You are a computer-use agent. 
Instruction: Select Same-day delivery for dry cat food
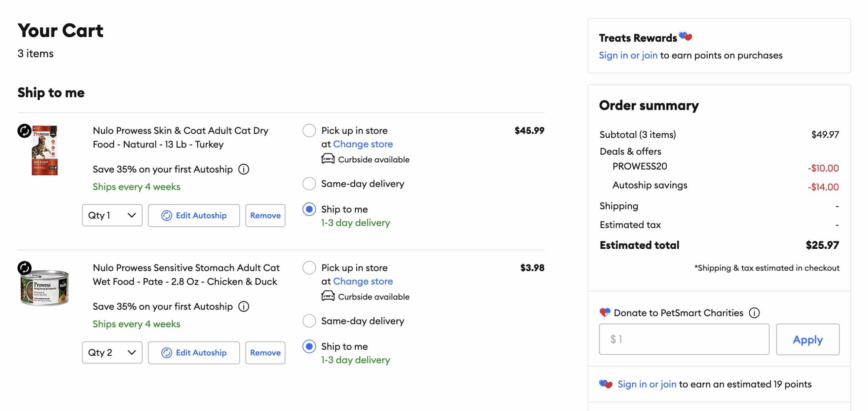309,183
